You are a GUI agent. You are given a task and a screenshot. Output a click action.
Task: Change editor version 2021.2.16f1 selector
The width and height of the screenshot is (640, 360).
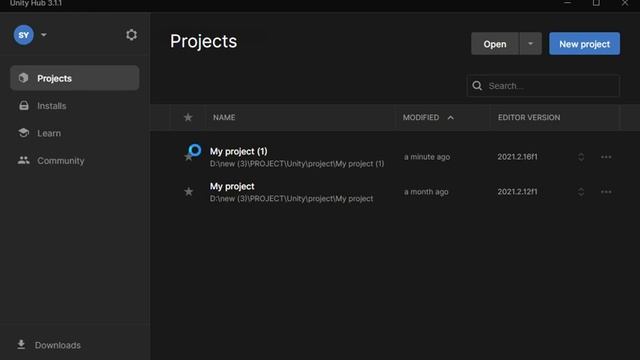coord(581,157)
